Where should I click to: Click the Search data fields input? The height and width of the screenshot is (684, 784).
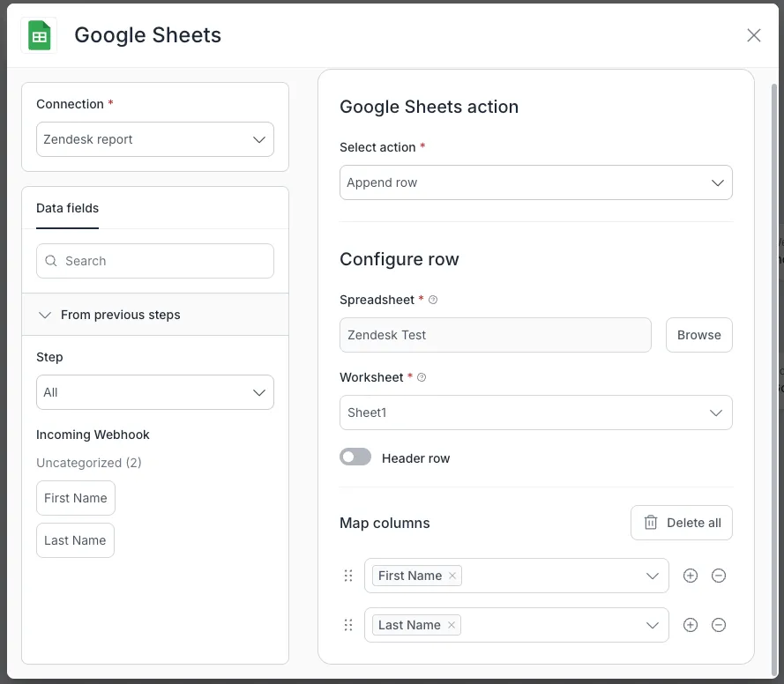tap(155, 261)
